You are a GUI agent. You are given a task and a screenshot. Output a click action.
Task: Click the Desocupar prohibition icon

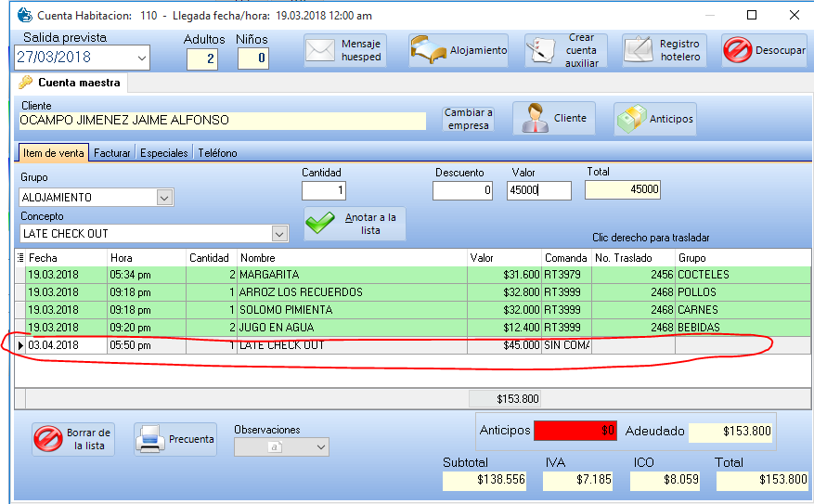point(738,51)
